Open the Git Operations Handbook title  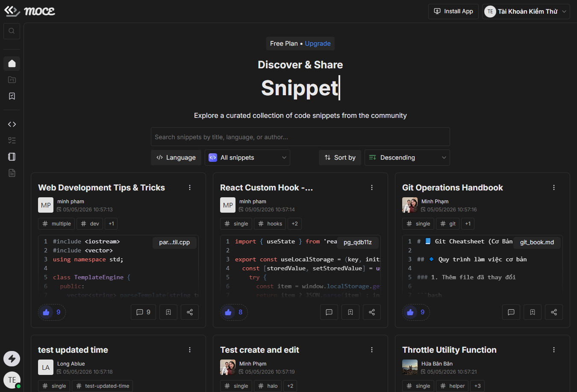452,187
